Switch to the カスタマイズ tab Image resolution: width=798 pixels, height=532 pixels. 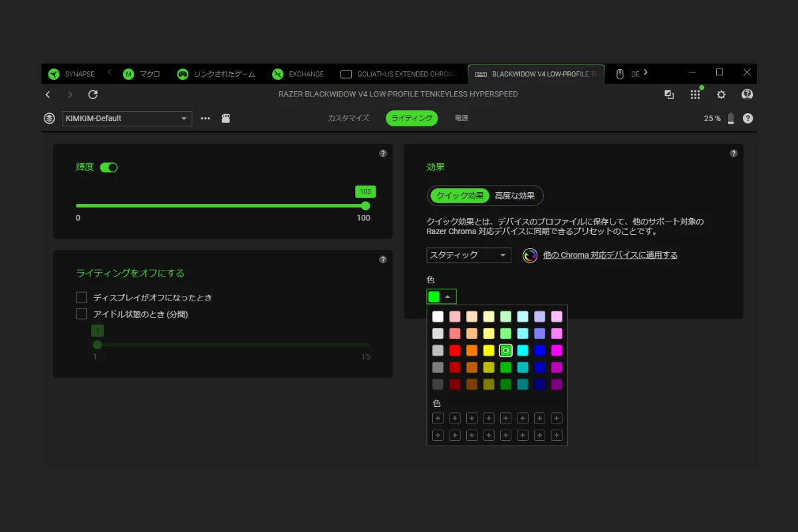[348, 118]
